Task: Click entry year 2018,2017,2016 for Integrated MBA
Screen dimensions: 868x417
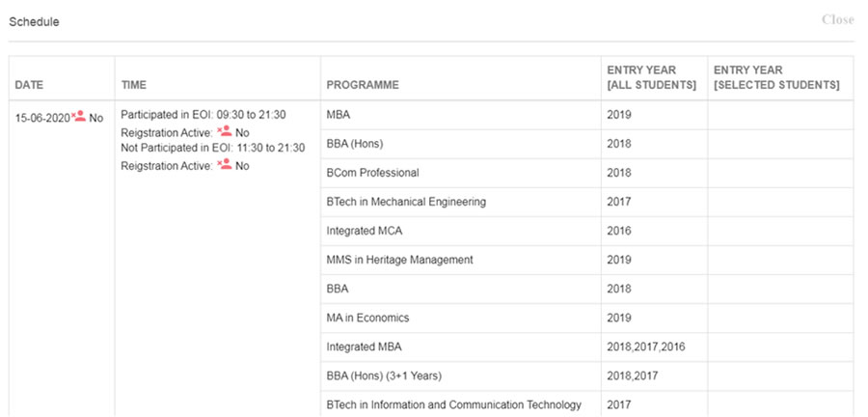Action: (645, 347)
